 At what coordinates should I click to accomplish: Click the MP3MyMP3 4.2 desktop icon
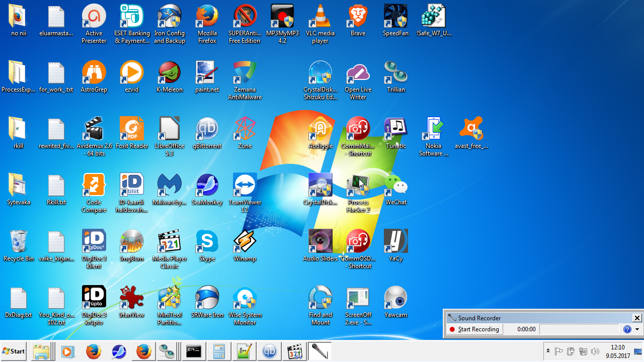(282, 24)
